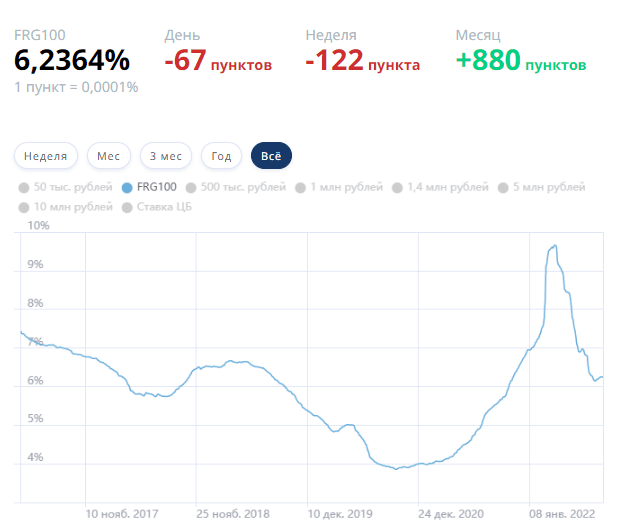The image size is (620, 526).
Task: Show the Ставка ЦБ series
Action: tap(157, 207)
